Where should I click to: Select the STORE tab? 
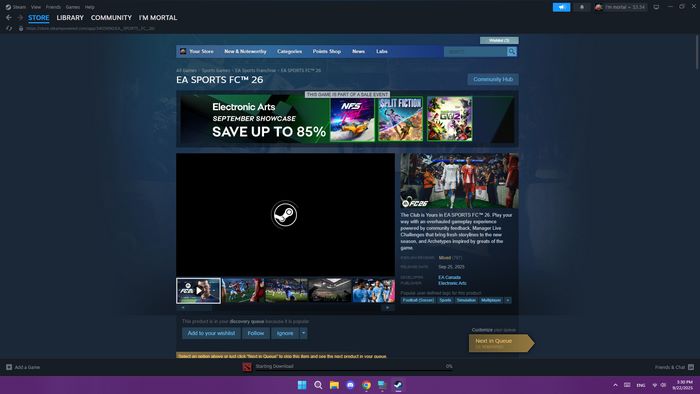click(39, 18)
